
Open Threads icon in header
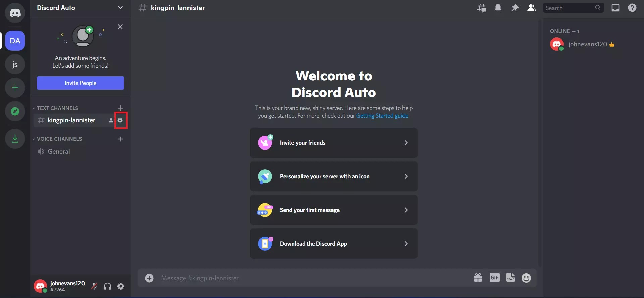coord(482,8)
